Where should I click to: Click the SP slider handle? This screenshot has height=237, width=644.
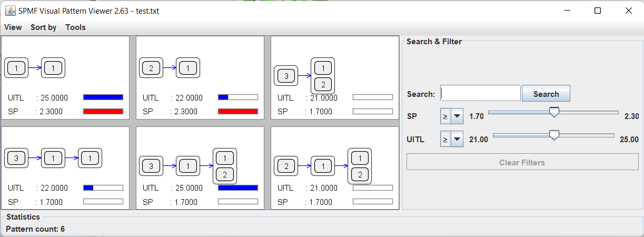click(554, 112)
